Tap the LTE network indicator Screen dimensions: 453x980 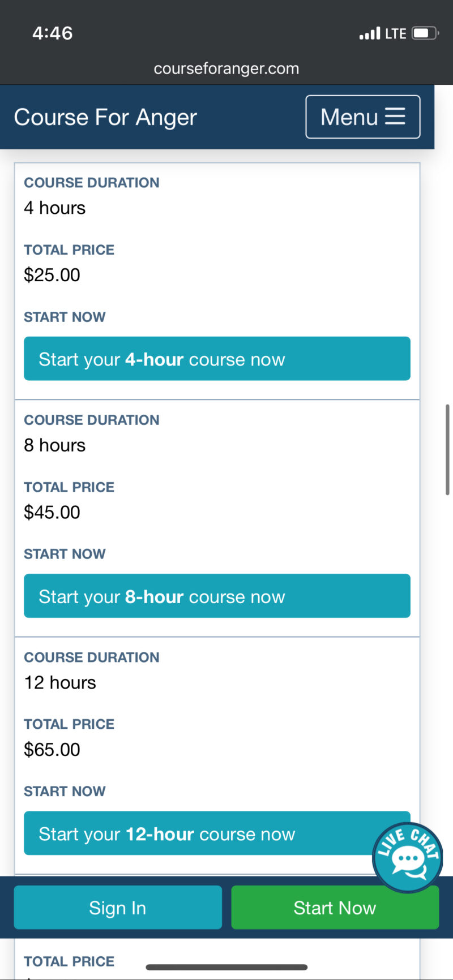(x=395, y=34)
